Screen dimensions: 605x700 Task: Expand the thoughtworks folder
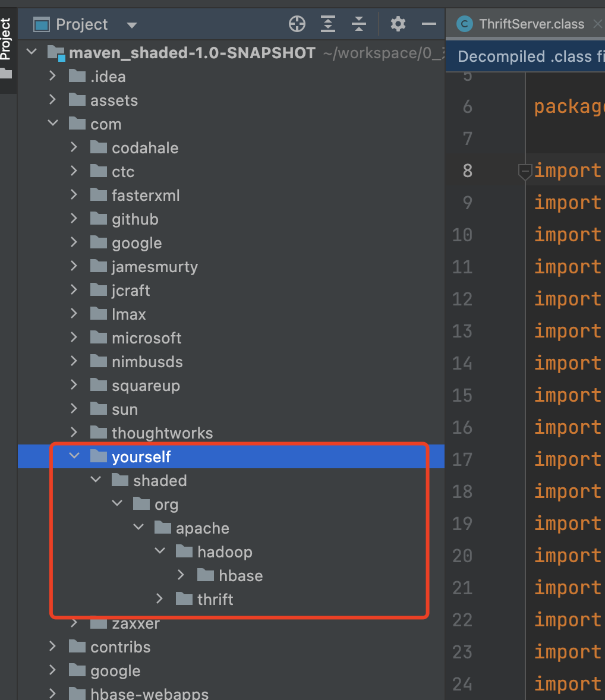click(x=74, y=432)
